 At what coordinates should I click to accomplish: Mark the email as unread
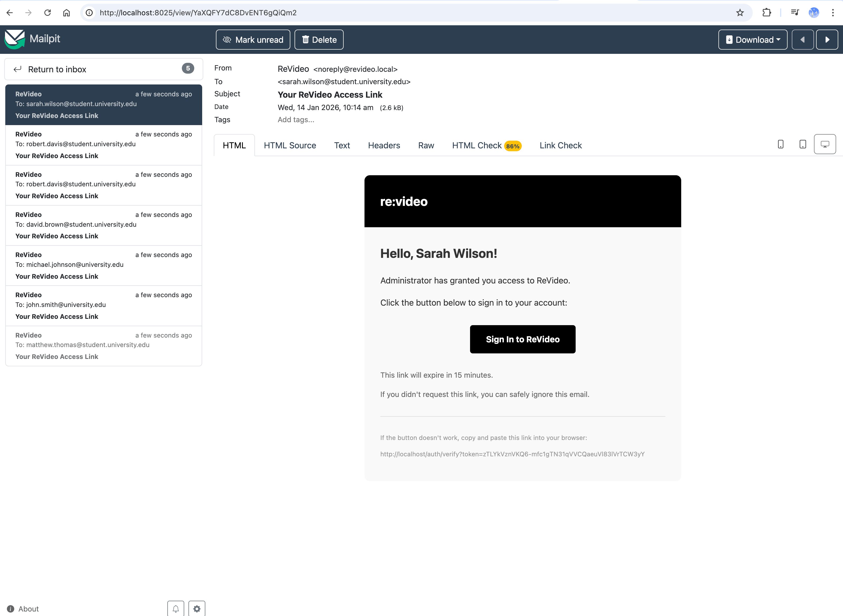pos(253,39)
